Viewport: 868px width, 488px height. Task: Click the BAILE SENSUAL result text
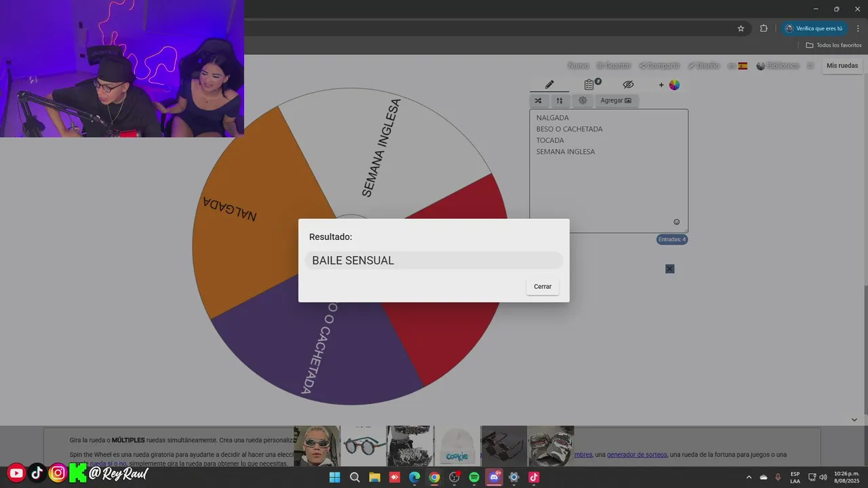click(x=353, y=260)
